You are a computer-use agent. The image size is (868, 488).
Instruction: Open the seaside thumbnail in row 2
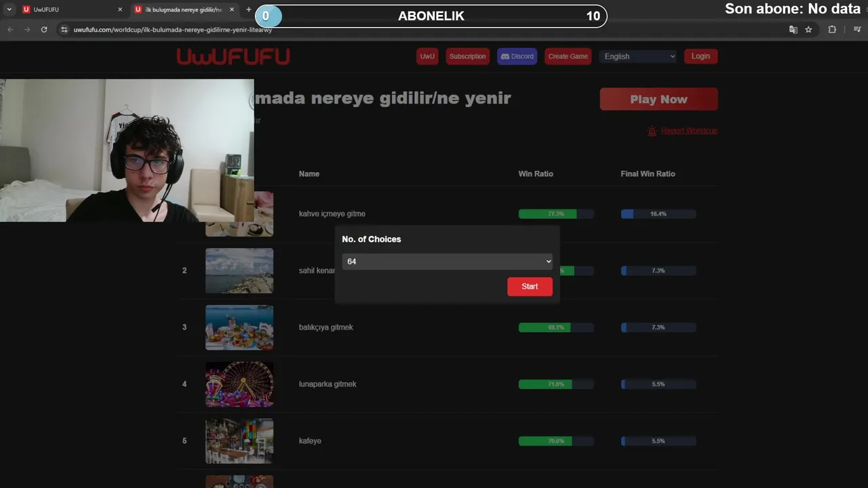[x=239, y=270]
